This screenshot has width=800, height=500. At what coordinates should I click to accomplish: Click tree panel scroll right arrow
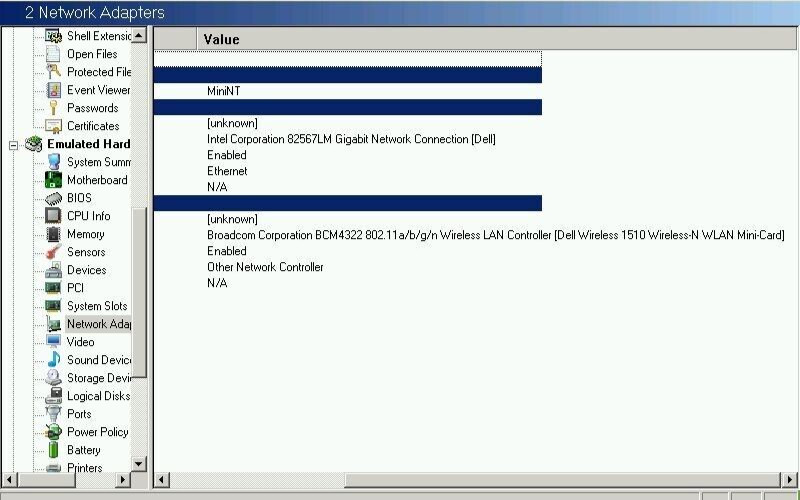point(122,480)
